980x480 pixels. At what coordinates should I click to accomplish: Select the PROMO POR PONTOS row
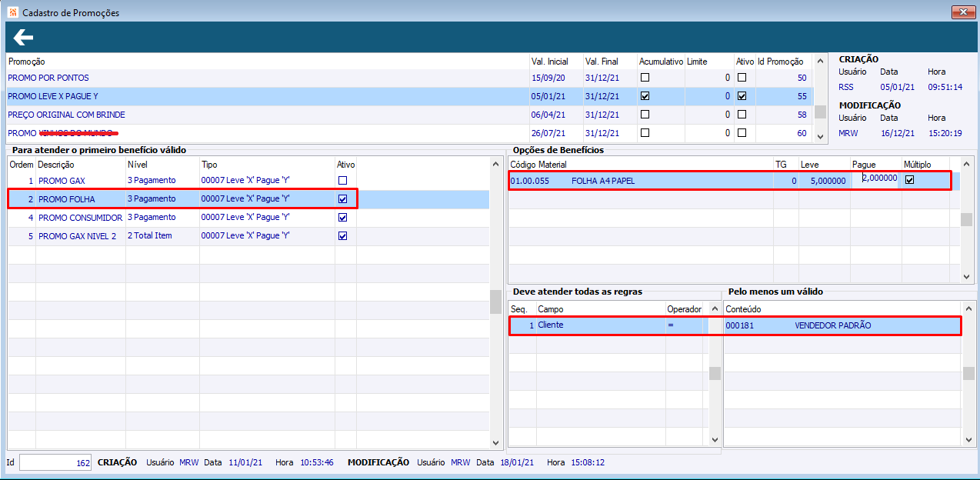408,78
